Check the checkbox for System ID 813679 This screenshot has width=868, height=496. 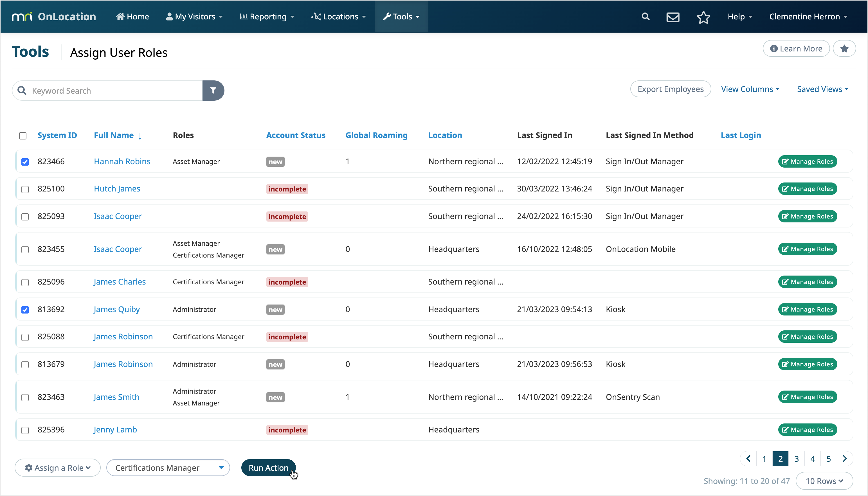(x=25, y=364)
